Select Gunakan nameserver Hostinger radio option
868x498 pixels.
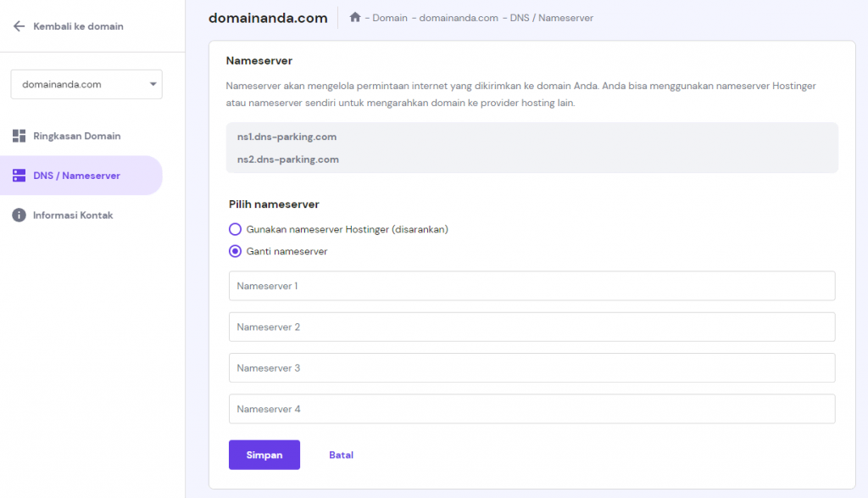[x=236, y=229]
